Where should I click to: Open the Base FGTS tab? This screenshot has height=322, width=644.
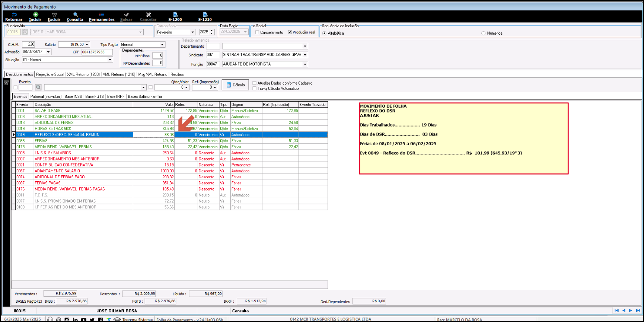[x=95, y=96]
